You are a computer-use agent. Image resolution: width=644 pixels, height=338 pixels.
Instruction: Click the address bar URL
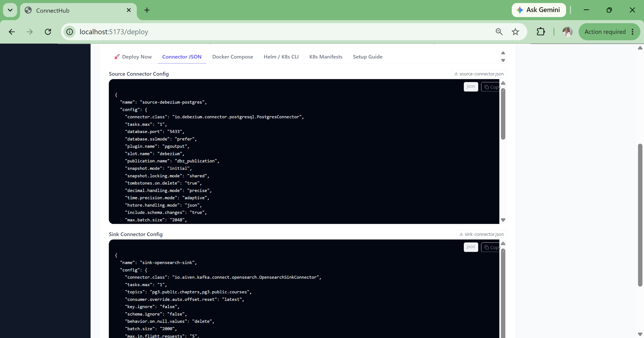[114, 32]
